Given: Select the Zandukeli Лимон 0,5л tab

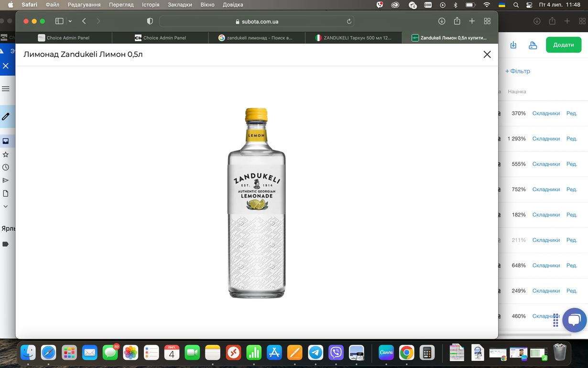Looking at the screenshot, I should [x=450, y=38].
